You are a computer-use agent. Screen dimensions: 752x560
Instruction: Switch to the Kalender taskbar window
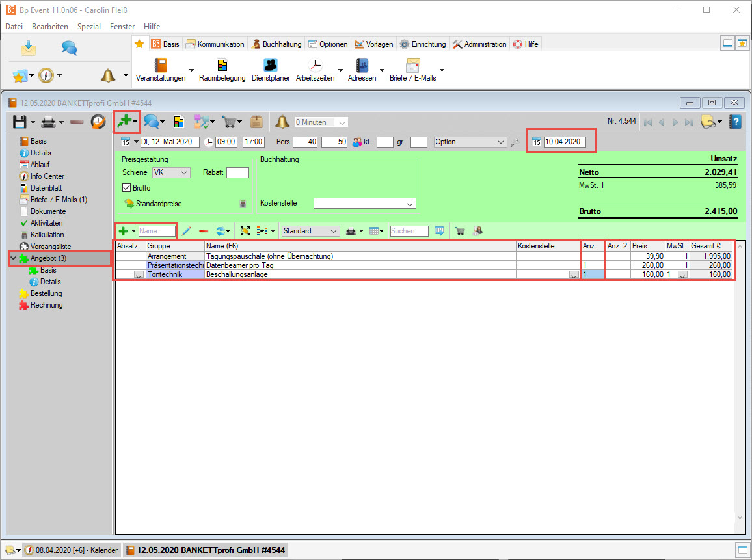[x=72, y=550]
